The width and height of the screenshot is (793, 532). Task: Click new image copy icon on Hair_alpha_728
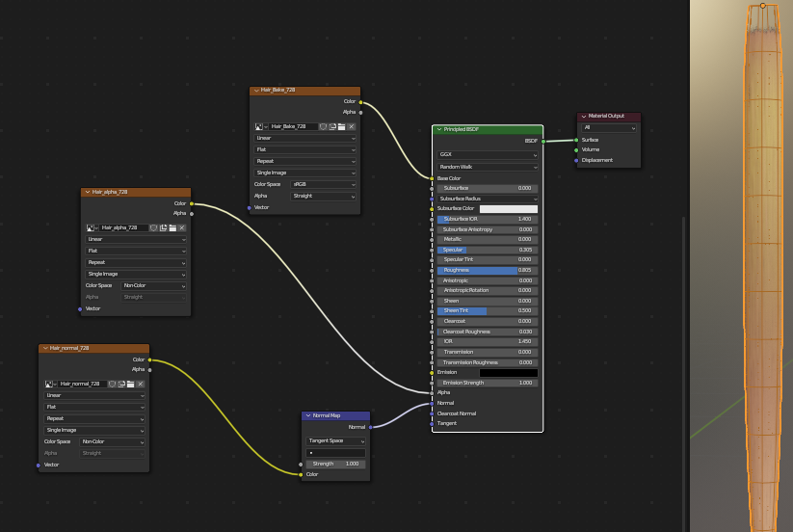click(163, 227)
